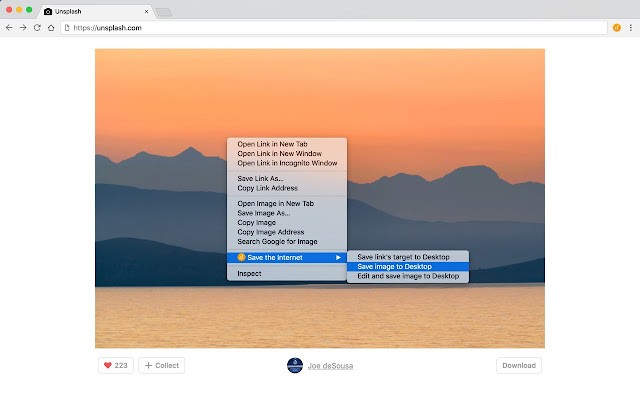Click the Unsplash camera tab favicon

click(47, 11)
